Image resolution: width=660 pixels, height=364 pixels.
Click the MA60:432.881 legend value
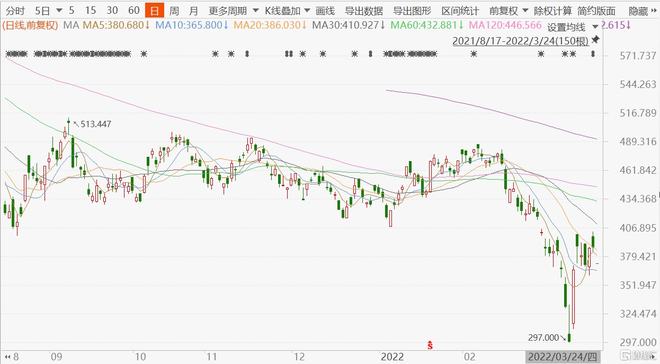(427, 25)
